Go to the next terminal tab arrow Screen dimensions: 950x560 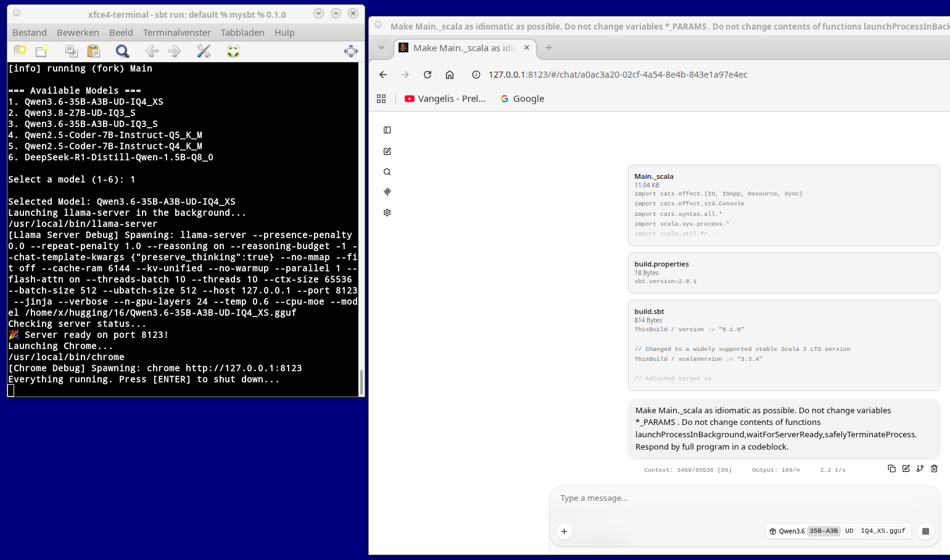174,51
